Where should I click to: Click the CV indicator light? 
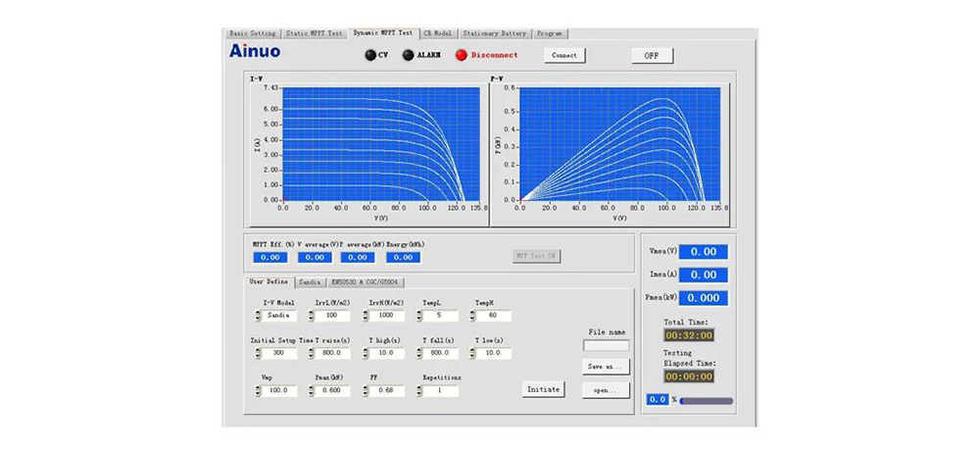369,56
